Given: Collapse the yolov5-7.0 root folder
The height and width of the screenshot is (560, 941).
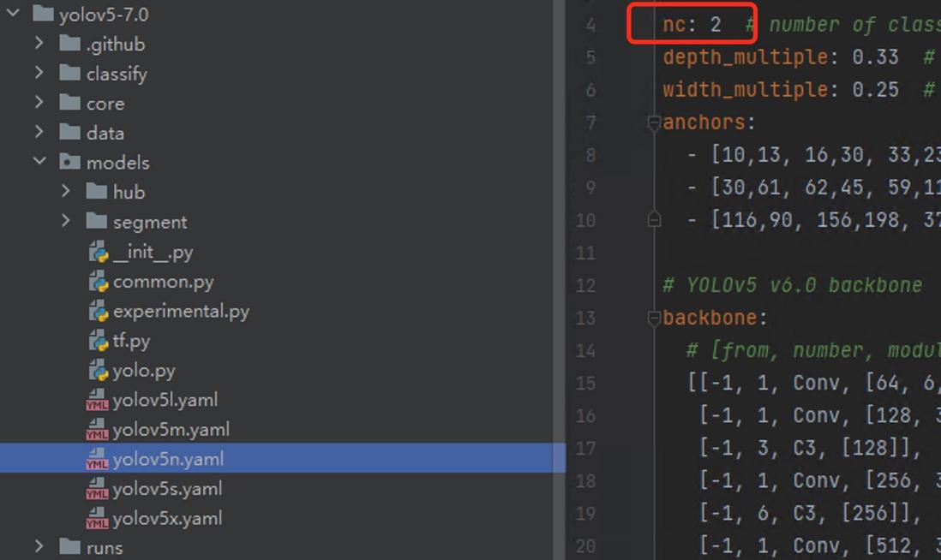Looking at the screenshot, I should click(13, 13).
